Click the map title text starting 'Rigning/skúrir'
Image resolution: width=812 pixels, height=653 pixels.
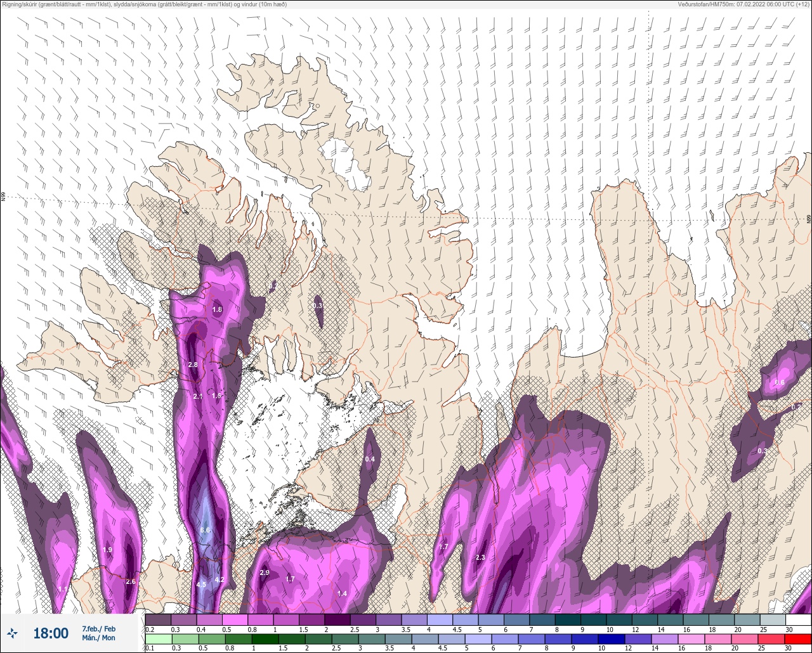tap(144, 4)
